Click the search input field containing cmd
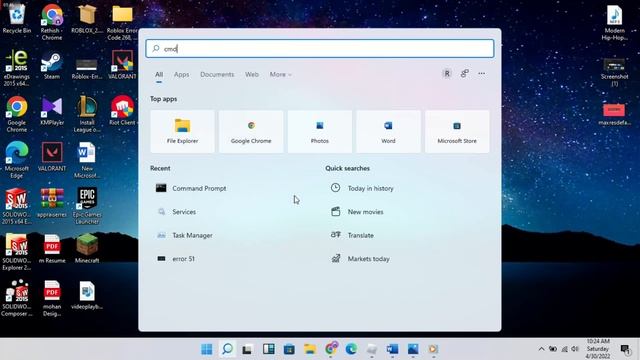 pos(320,49)
